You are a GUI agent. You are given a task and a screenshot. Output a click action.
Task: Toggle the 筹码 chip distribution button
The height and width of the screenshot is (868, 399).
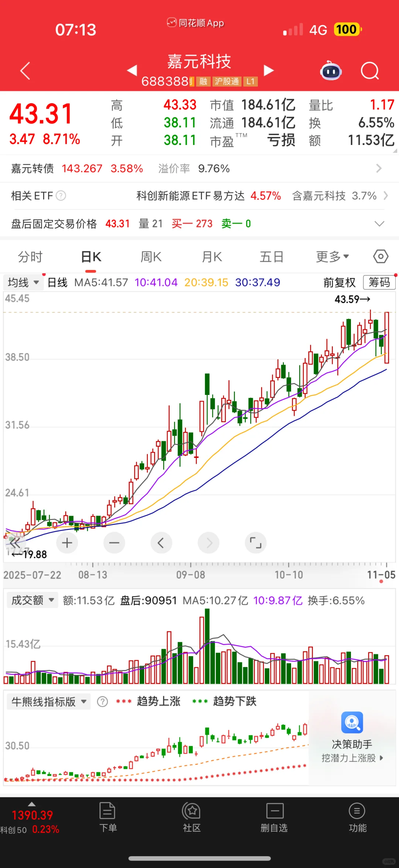(379, 283)
